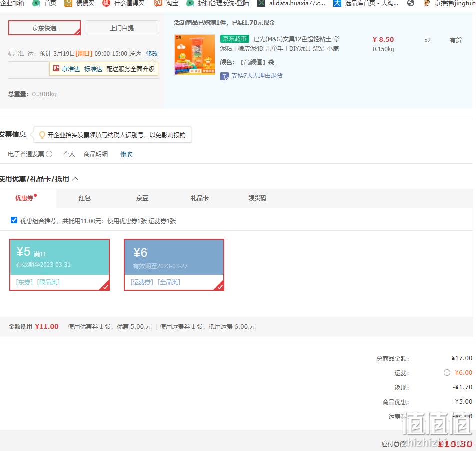The height and width of the screenshot is (451, 476).
Task: Open 标准达 service link
Action: tap(93, 69)
